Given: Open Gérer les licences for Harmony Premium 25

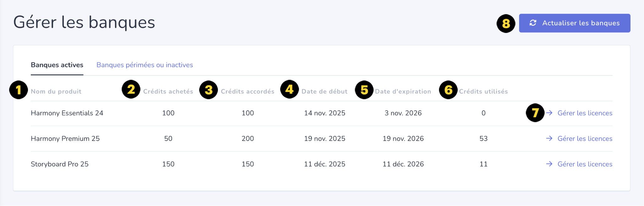Looking at the screenshot, I should [585, 138].
